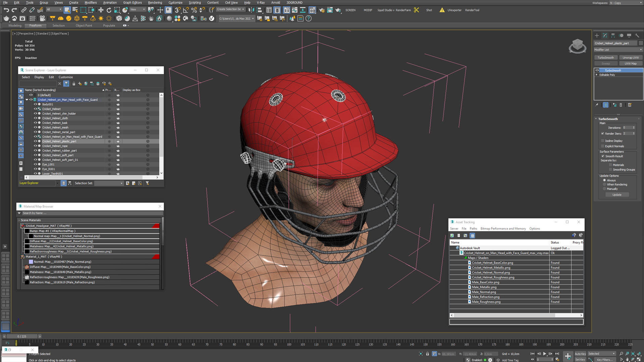Click the Sphere primitive icon
This screenshot has width=644, height=362.
[169, 18]
